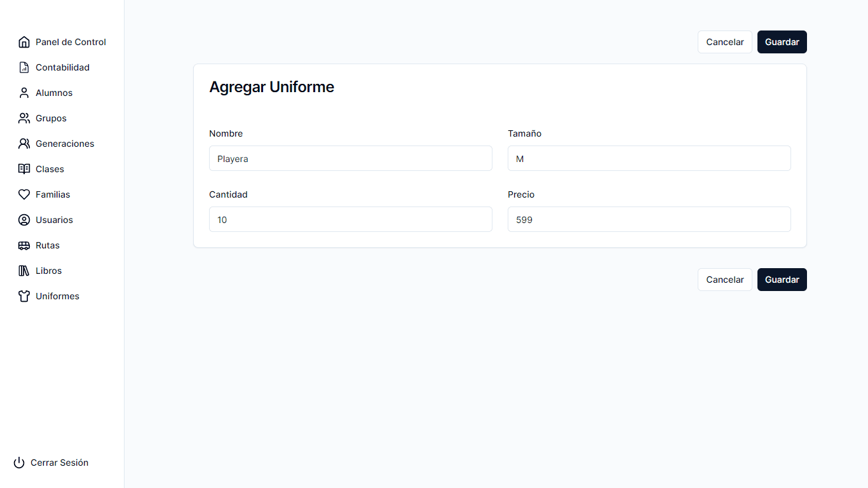This screenshot has height=488, width=868.
Task: Select the Precio field showing 599
Action: click(x=649, y=219)
